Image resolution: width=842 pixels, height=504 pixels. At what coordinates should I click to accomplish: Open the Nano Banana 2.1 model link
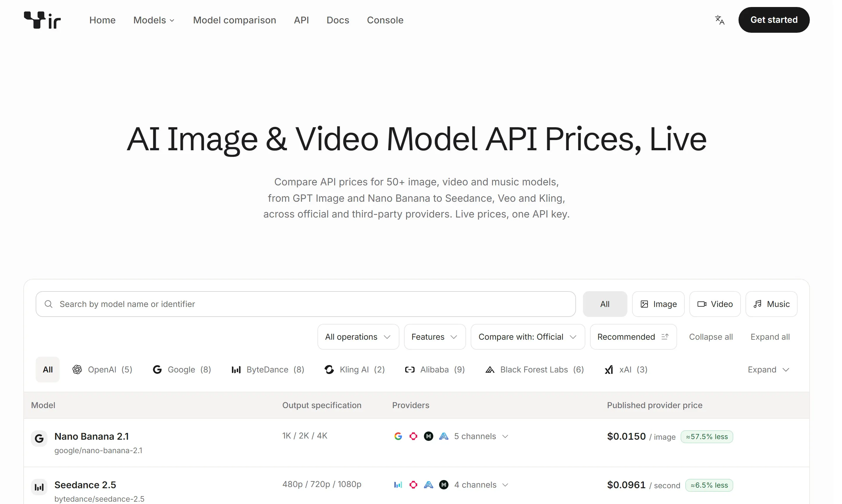pos(92,436)
